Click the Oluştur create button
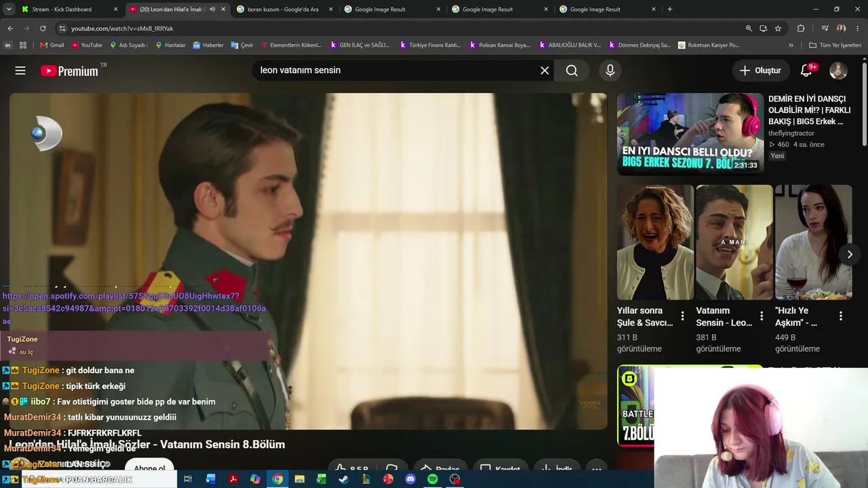Image resolution: width=868 pixels, height=488 pixels. point(761,70)
